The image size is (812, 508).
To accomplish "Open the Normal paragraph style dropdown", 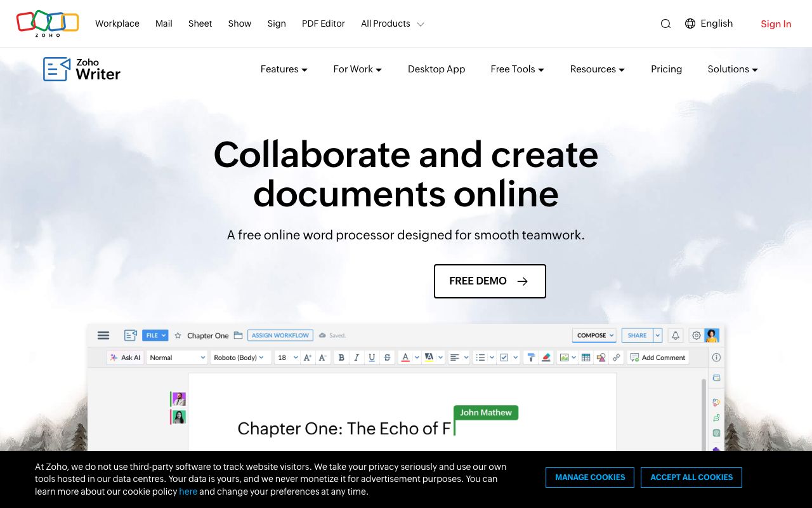I will coord(177,358).
